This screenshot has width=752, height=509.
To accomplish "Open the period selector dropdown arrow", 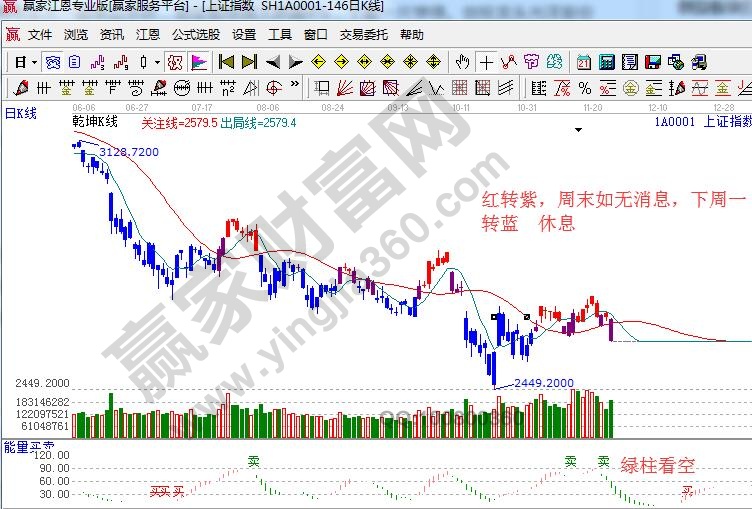I will coord(33,62).
